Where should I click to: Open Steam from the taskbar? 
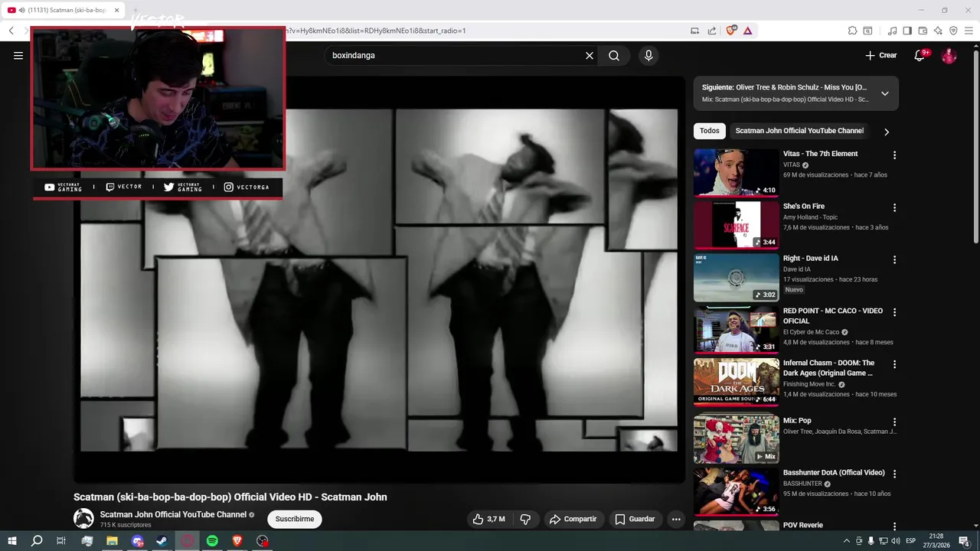coord(162,540)
